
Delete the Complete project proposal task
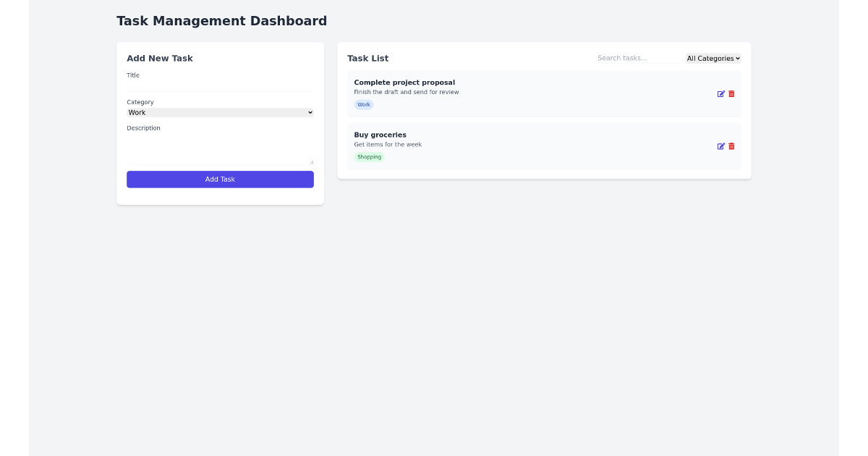tap(731, 93)
